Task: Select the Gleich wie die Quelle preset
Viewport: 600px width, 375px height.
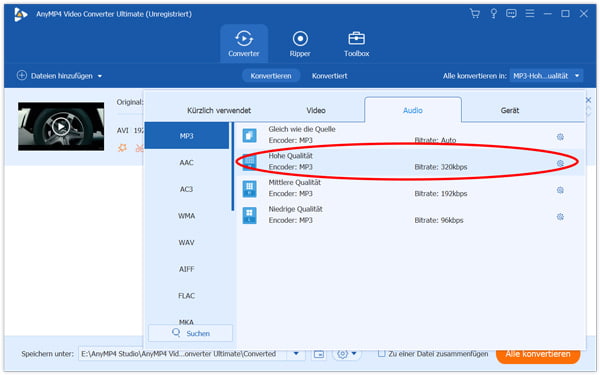Action: (411, 135)
